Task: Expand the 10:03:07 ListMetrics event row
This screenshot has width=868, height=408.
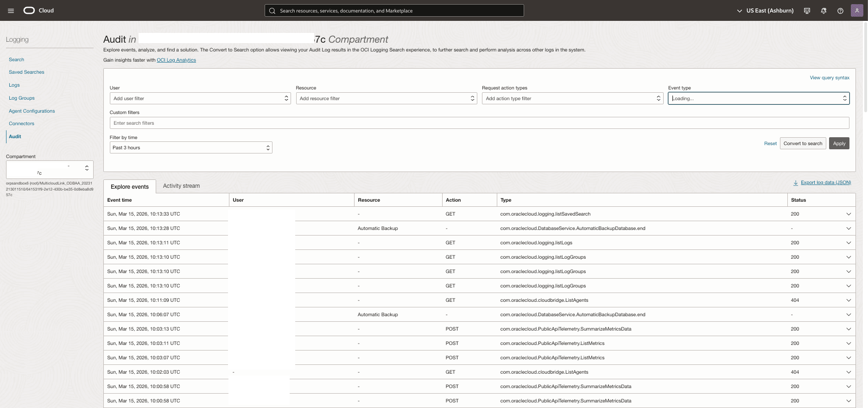Action: tap(849, 358)
